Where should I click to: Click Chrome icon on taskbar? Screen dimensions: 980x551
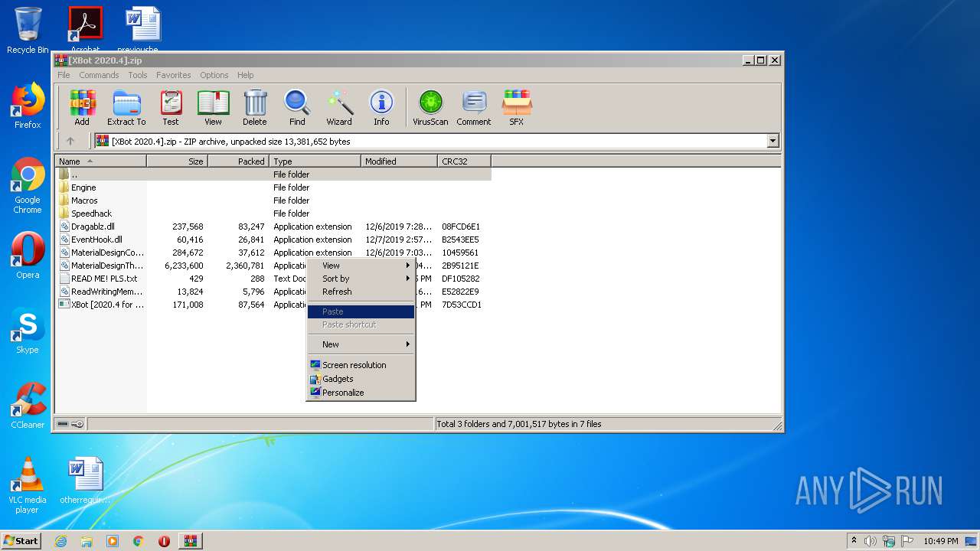pos(139,541)
